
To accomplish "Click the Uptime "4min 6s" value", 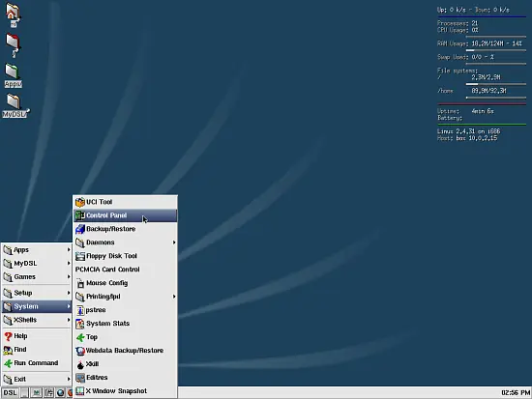I will (483, 111).
